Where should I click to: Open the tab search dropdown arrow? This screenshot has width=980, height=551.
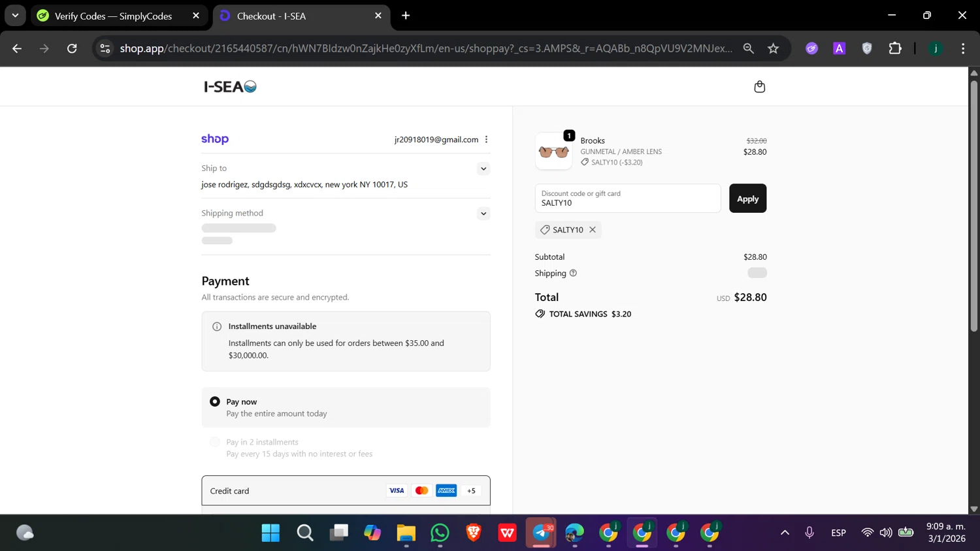(x=15, y=16)
